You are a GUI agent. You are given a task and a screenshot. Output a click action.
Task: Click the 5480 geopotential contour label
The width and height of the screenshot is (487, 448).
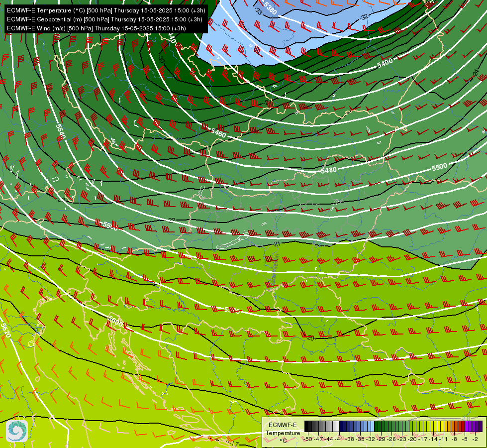point(329,170)
